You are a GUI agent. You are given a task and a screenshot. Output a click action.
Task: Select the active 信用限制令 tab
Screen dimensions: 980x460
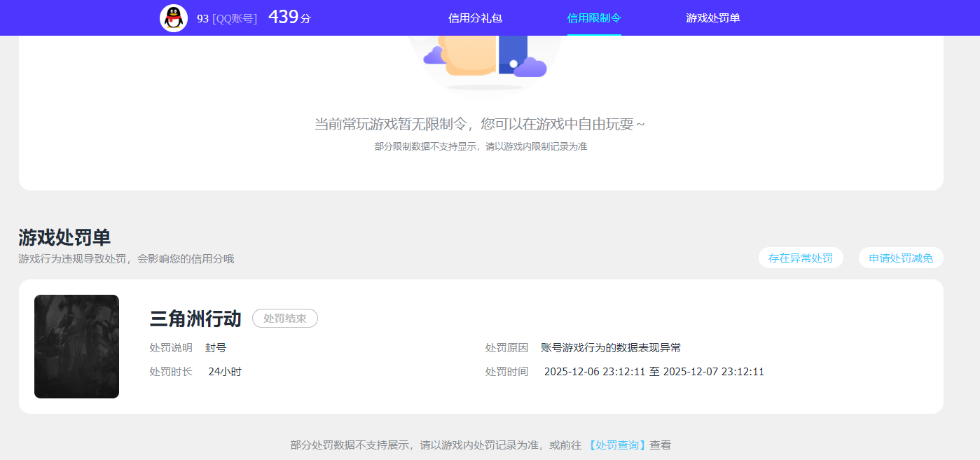click(593, 18)
